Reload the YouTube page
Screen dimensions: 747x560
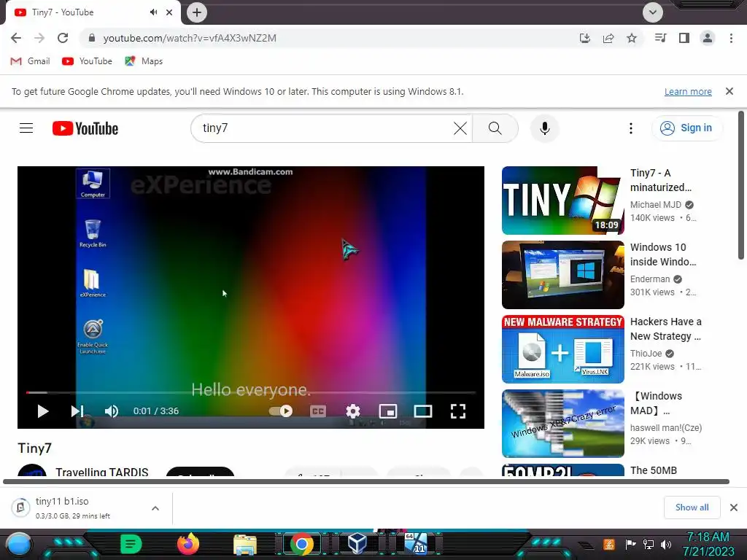(x=63, y=38)
